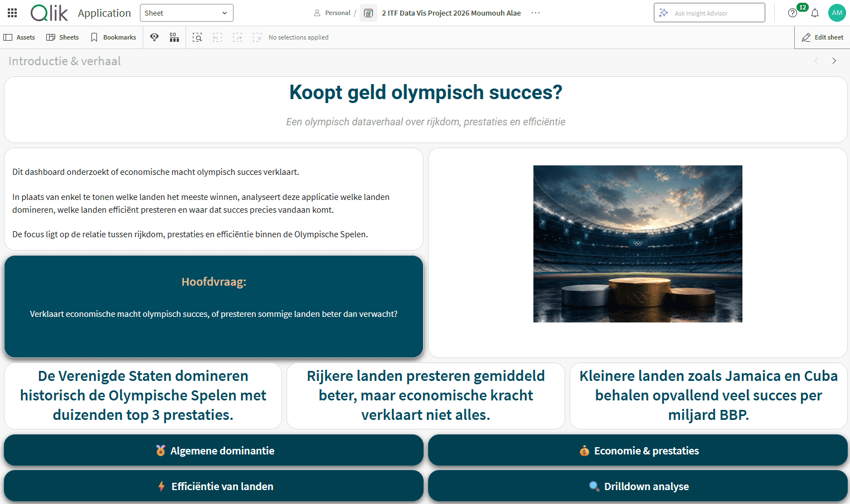This screenshot has width=850, height=504.
Task: Go to the previous sheet arrow
Action: (816, 61)
